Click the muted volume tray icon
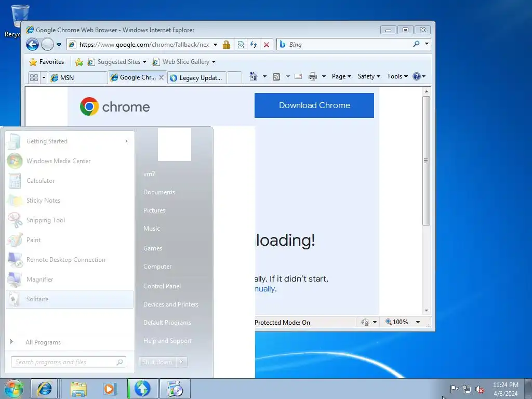This screenshot has height=399, width=532. pos(480,389)
